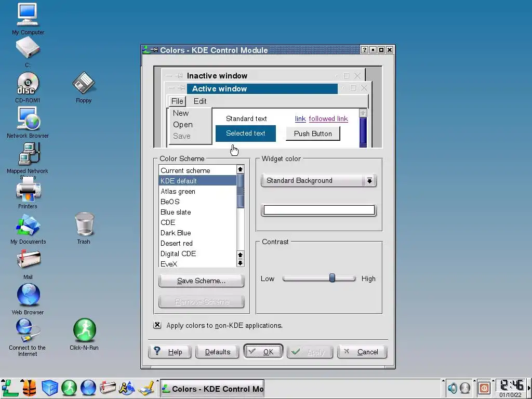Screen dimensions: 532x399
Task: Open the widget color swatch picker
Action: click(319, 210)
